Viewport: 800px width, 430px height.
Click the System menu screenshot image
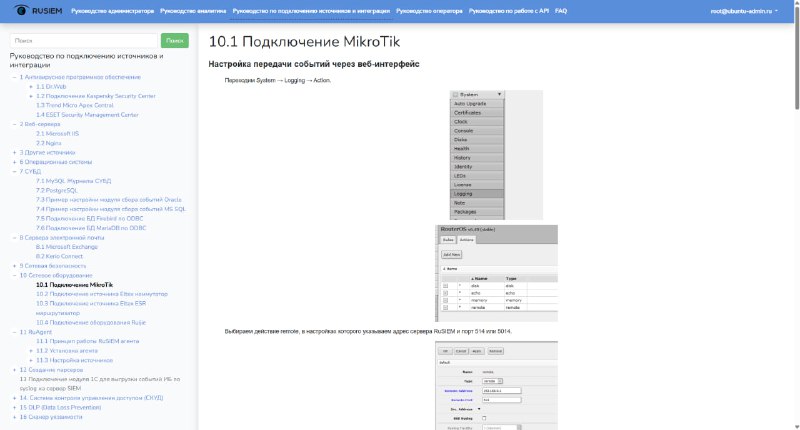pyautogui.click(x=496, y=155)
